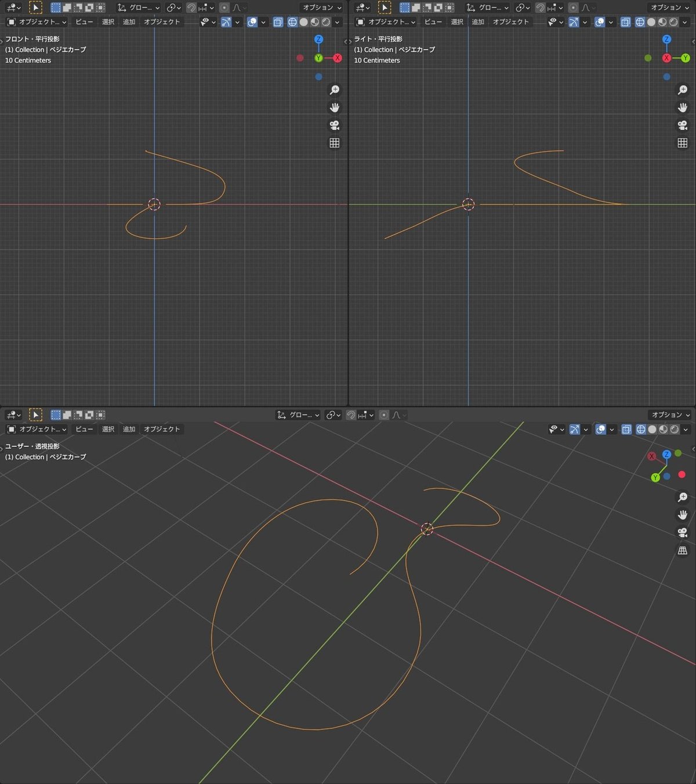
Task: Select wireframe shading in the front view
Action: [x=292, y=22]
